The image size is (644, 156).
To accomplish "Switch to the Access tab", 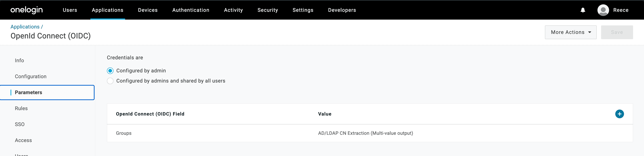I will pyautogui.click(x=23, y=140).
